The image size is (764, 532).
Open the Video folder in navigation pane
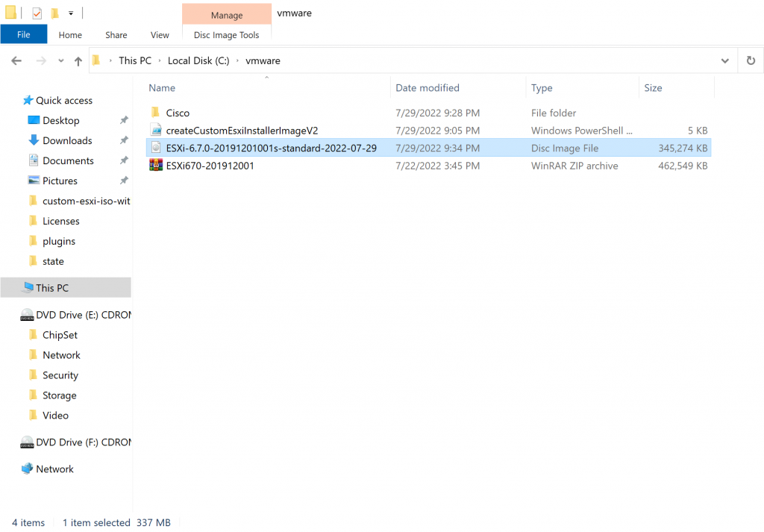pyautogui.click(x=55, y=416)
